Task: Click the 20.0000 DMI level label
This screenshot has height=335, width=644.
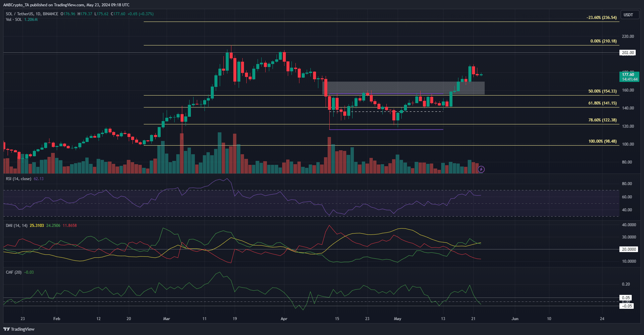Action: [x=629, y=249]
